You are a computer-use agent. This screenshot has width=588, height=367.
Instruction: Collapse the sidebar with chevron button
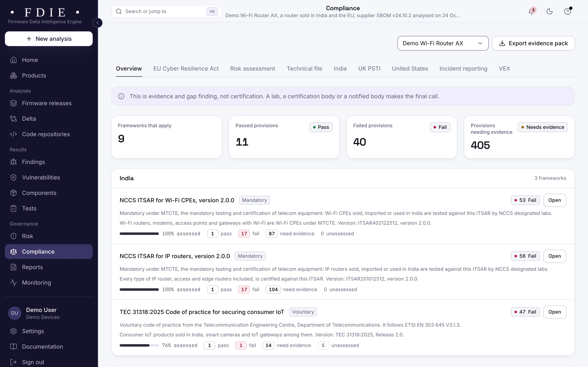point(97,23)
